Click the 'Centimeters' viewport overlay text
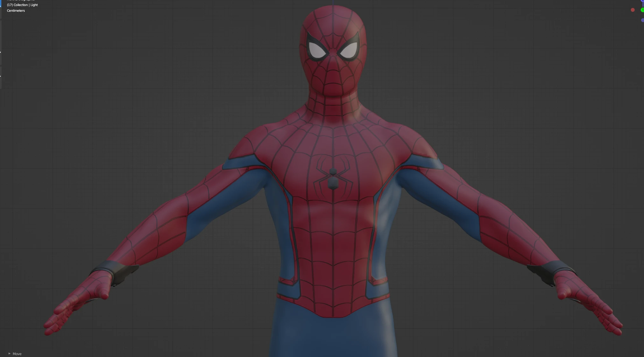The height and width of the screenshot is (357, 644). (x=16, y=10)
